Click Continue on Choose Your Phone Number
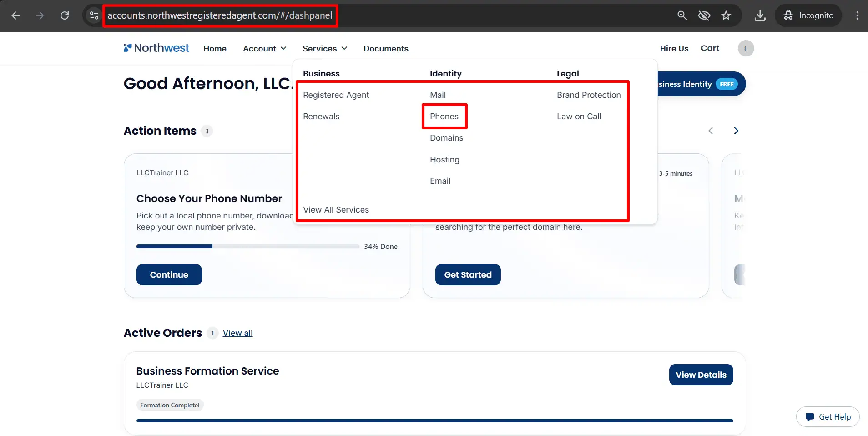The width and height of the screenshot is (868, 436). tap(169, 275)
